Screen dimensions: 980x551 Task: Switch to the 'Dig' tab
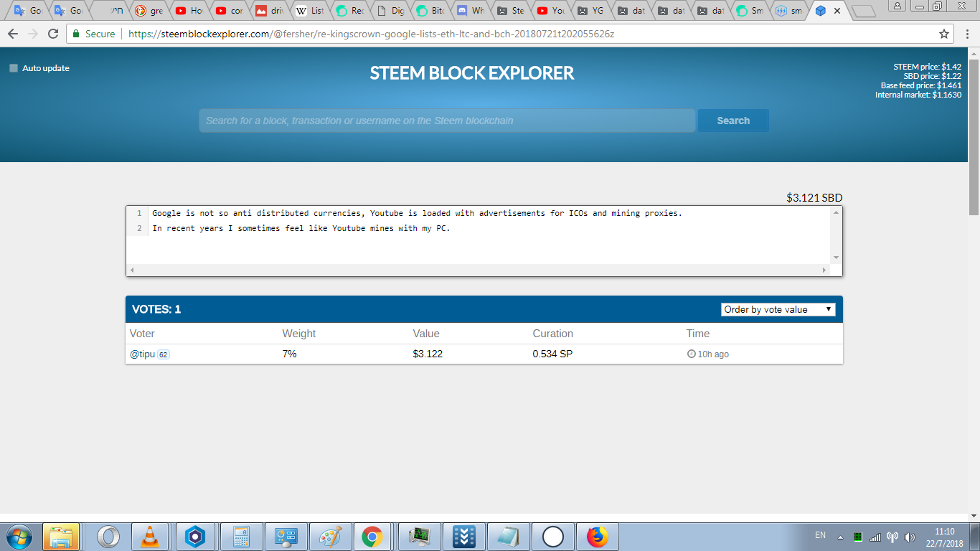pyautogui.click(x=391, y=11)
